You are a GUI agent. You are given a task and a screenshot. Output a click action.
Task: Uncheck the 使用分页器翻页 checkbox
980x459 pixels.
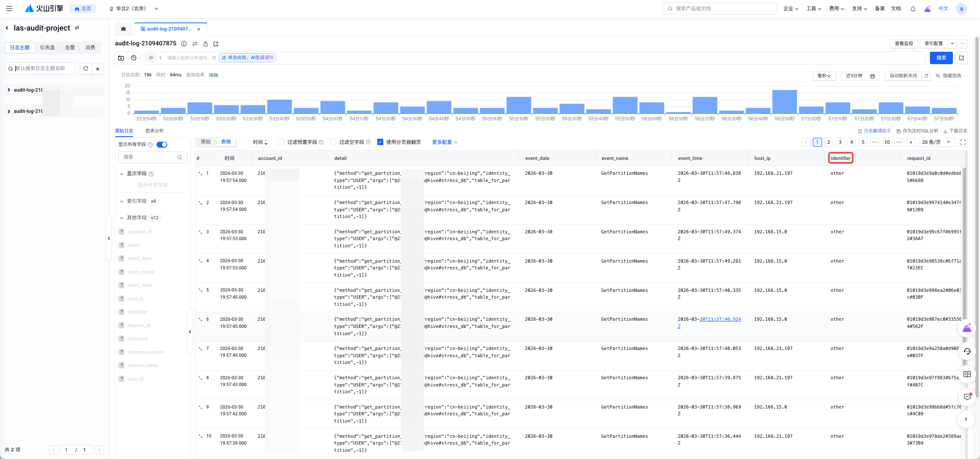(380, 142)
